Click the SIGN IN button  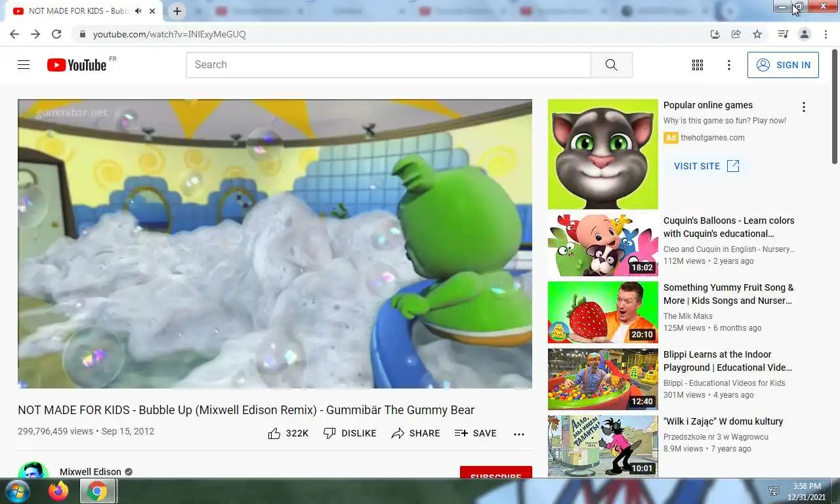pyautogui.click(x=783, y=65)
